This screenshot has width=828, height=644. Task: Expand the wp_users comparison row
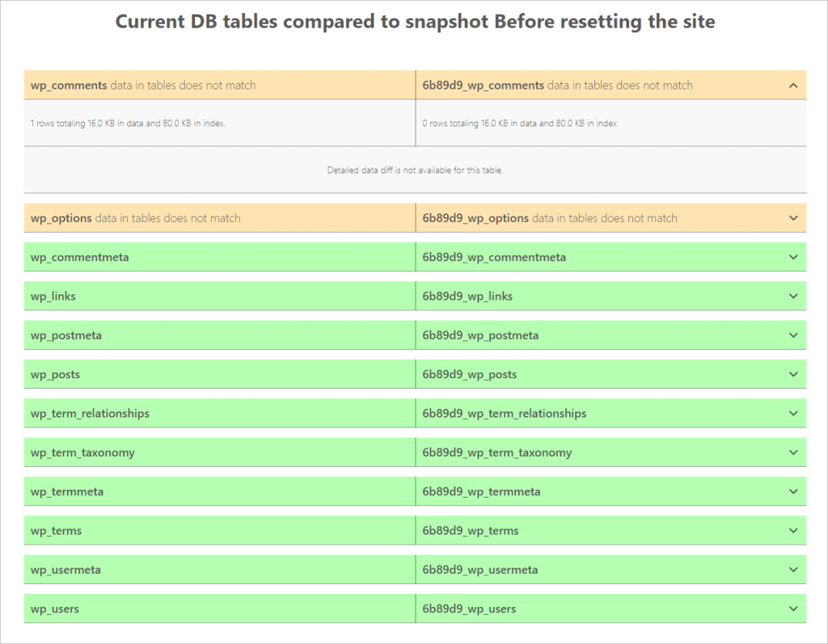coord(793,608)
